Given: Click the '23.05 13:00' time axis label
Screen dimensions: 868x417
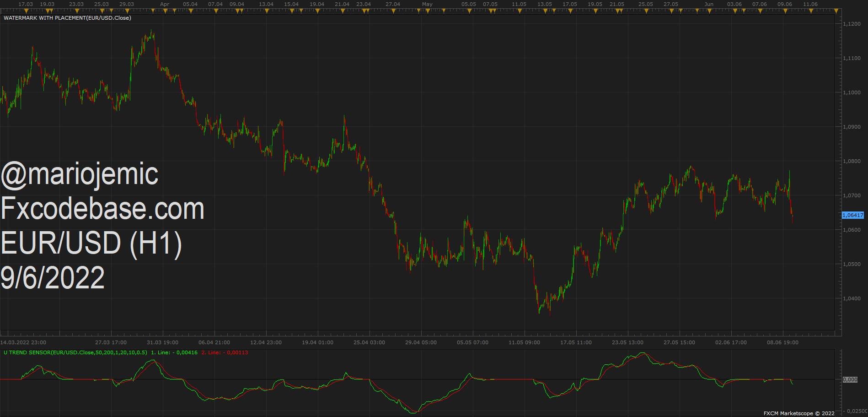Looking at the screenshot, I should pyautogui.click(x=628, y=342).
